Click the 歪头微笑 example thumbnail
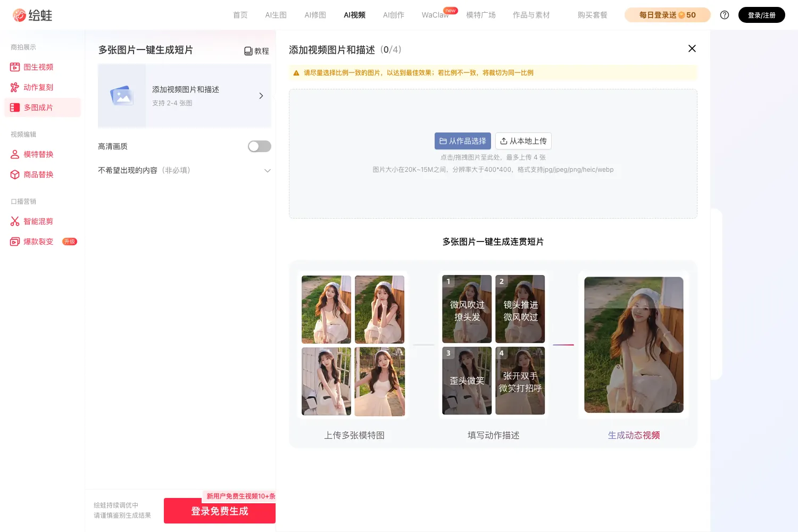The height and width of the screenshot is (532, 798). click(x=467, y=381)
